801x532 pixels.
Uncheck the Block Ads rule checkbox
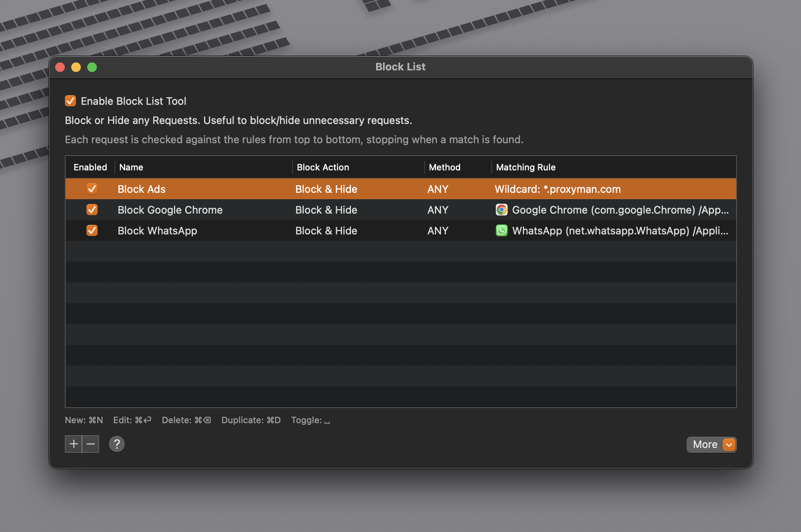coord(92,189)
